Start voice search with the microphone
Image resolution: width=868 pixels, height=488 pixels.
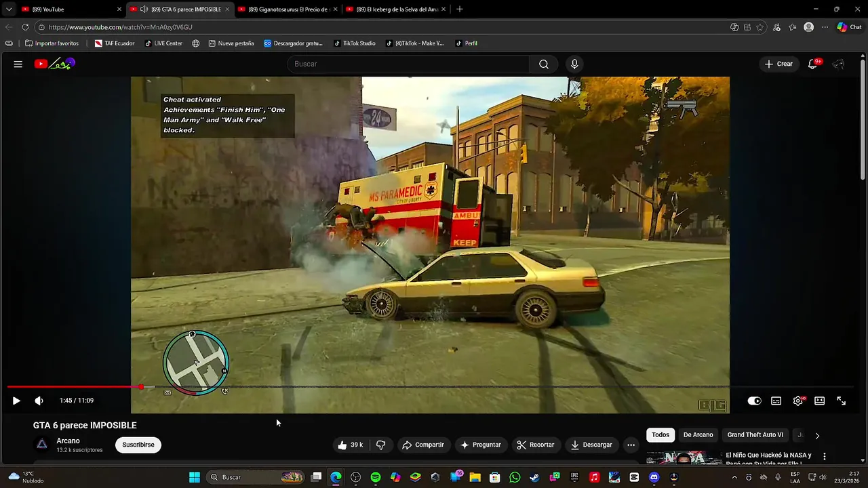point(574,64)
